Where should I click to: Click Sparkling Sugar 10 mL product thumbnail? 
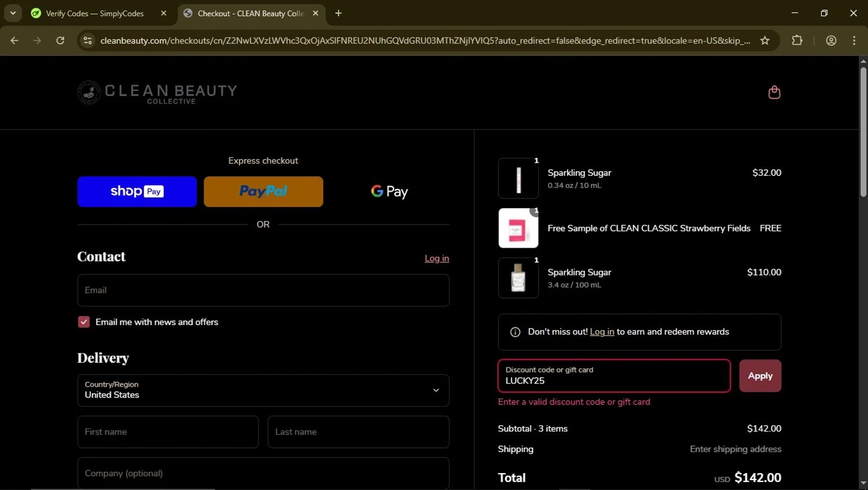pos(518,179)
